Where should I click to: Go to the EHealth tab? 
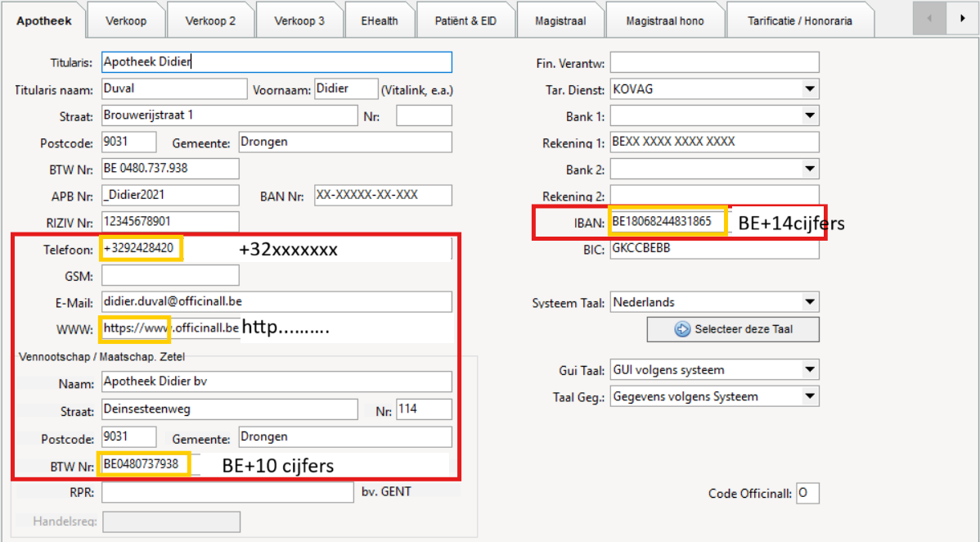pyautogui.click(x=378, y=20)
